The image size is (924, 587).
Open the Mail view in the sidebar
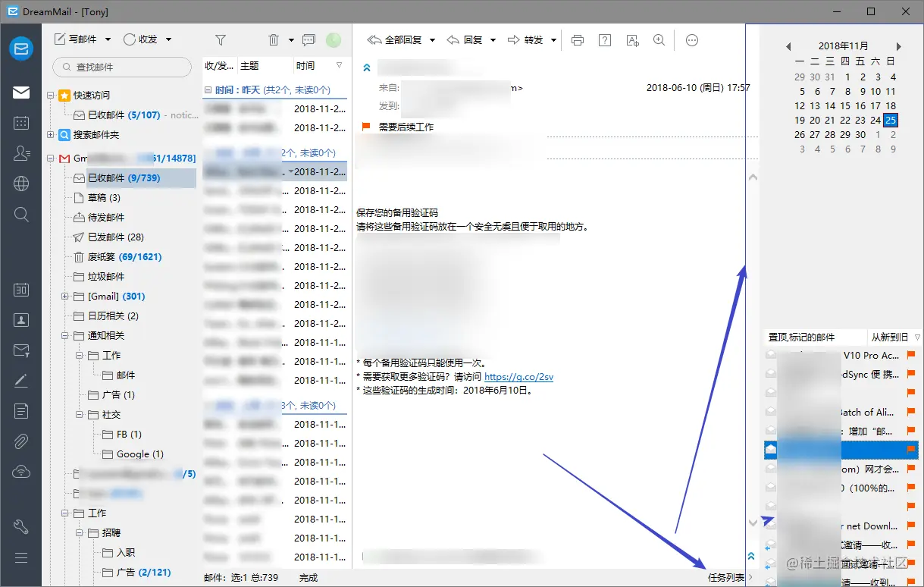click(x=21, y=93)
